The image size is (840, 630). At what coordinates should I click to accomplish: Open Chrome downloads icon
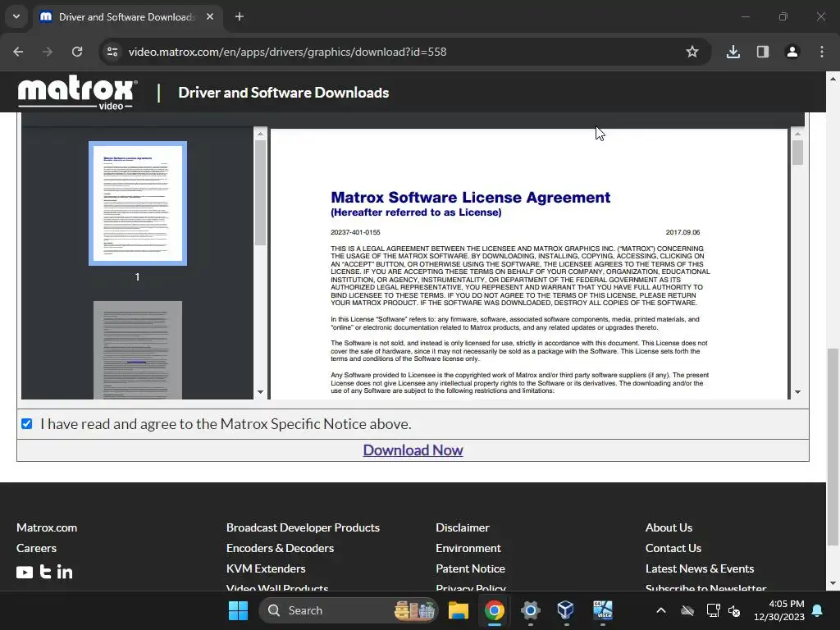[x=733, y=52]
